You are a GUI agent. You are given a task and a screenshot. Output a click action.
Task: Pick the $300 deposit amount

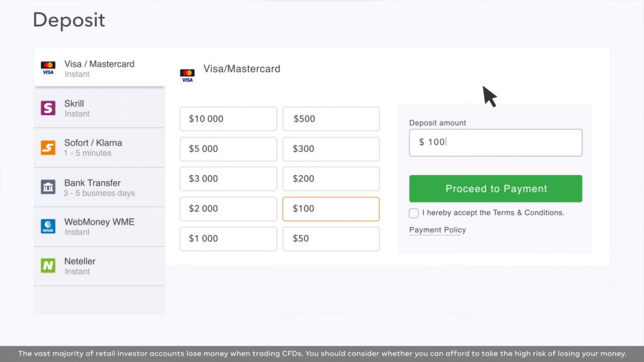coord(331,149)
